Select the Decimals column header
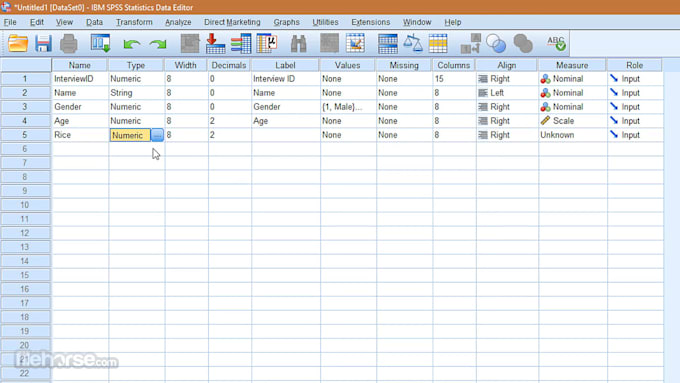 pos(229,65)
